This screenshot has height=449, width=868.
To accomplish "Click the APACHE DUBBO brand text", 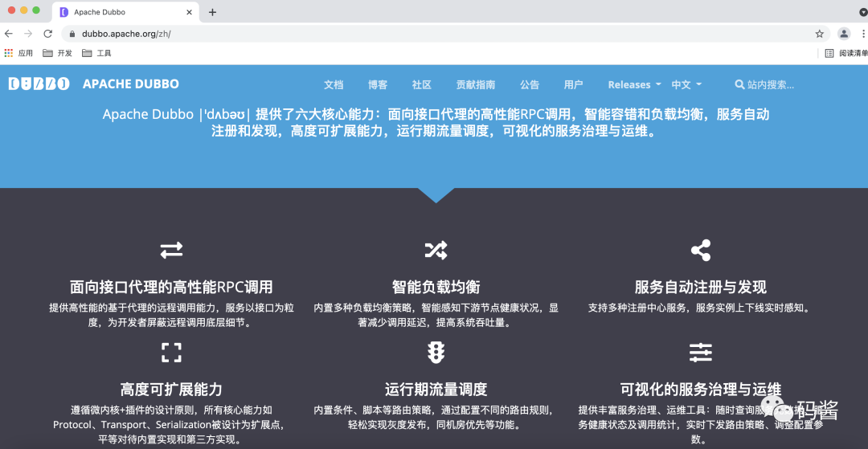I will coord(131,84).
